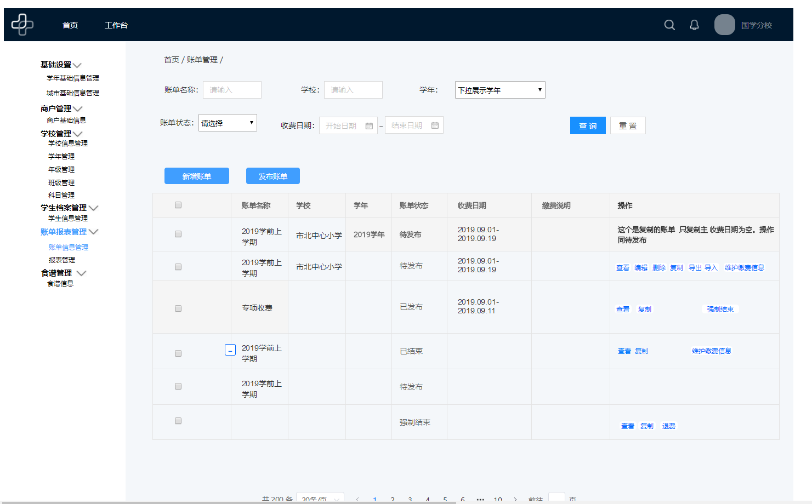
Task: Click 编辑 link in second row
Action: [641, 268]
